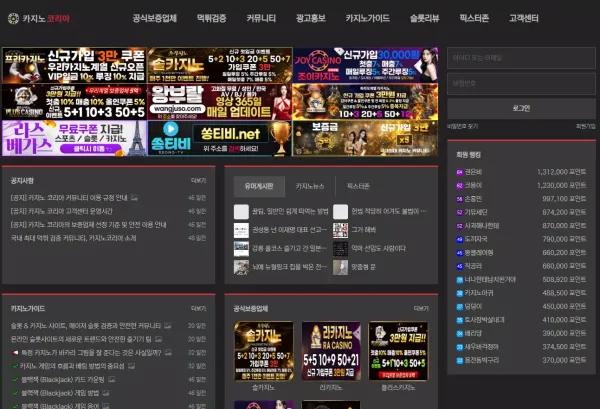Viewport: 600px width, 409px height.
Task: Click the 로그인 button
Action: point(521,109)
